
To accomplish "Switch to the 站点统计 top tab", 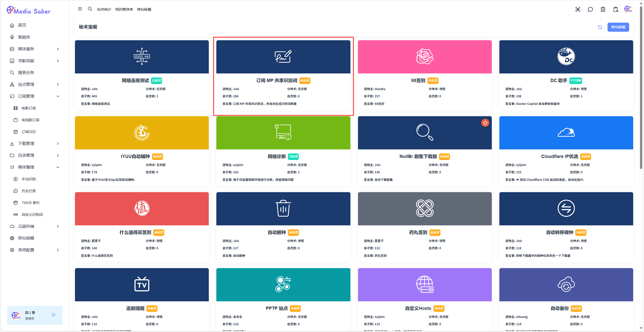I will (x=104, y=10).
